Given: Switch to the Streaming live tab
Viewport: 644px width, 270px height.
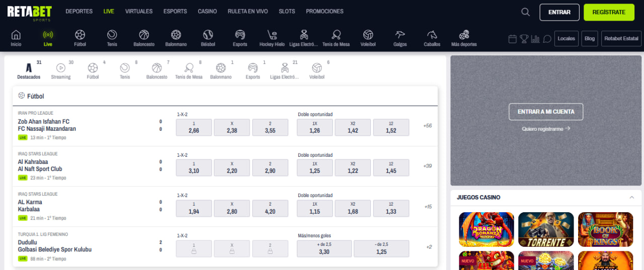Looking at the screenshot, I should click(61, 70).
